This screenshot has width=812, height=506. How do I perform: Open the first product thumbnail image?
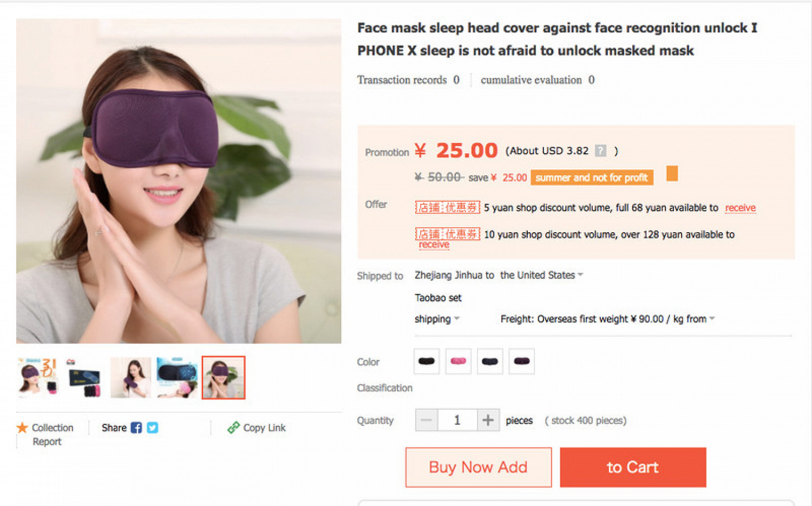click(37, 378)
